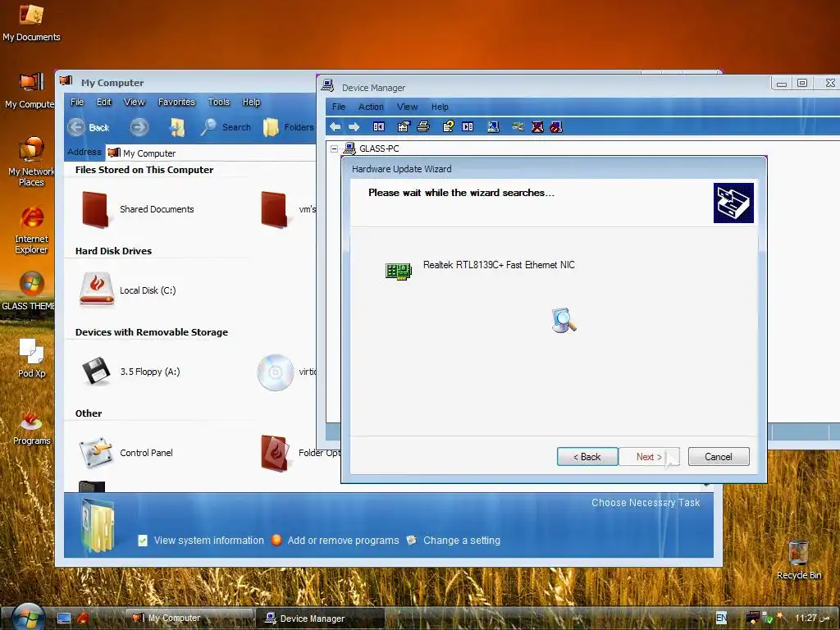
Task: Open Control Panel in My Computer
Action: tap(126, 453)
